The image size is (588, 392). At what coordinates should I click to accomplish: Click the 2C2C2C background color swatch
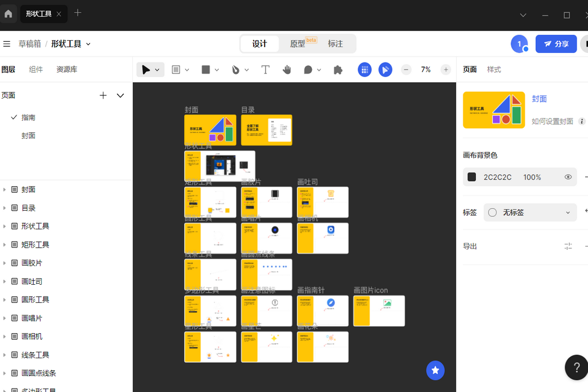click(x=471, y=177)
